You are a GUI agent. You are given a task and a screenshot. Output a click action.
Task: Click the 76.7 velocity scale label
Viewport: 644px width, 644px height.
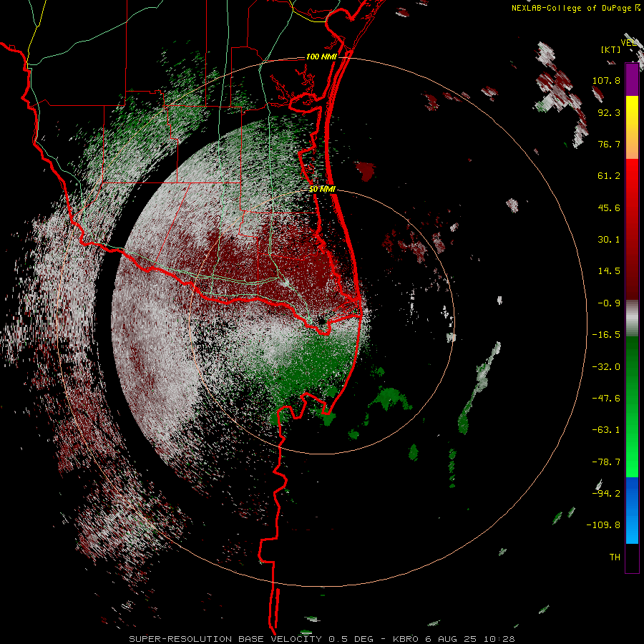(609, 144)
